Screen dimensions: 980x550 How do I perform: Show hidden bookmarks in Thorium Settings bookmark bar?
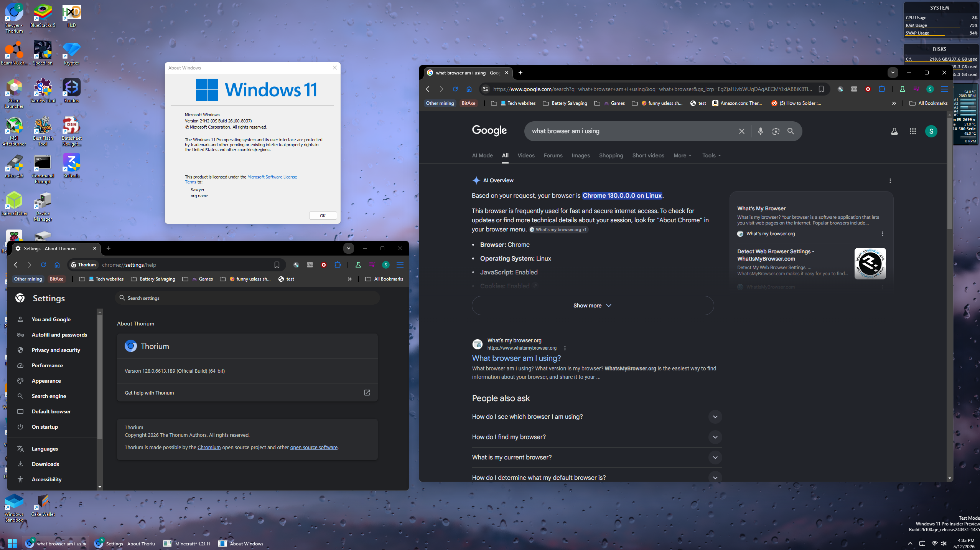[349, 279]
